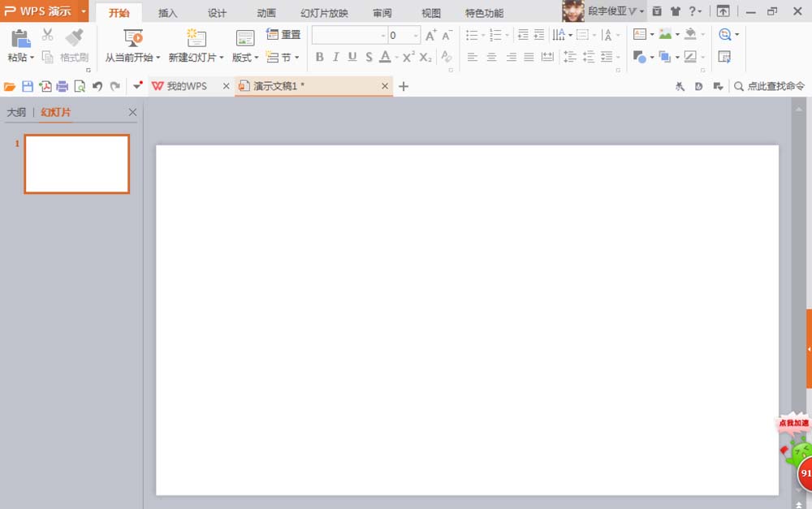Image resolution: width=812 pixels, height=509 pixels.
Task: Click the Paste (粘贴) clipboard icon
Action: [x=19, y=37]
